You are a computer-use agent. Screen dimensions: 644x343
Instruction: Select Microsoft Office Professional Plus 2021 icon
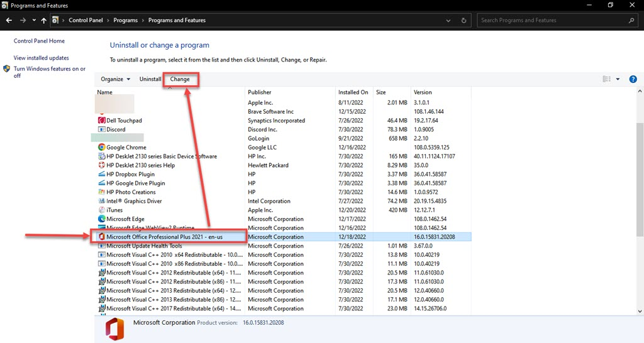(101, 237)
